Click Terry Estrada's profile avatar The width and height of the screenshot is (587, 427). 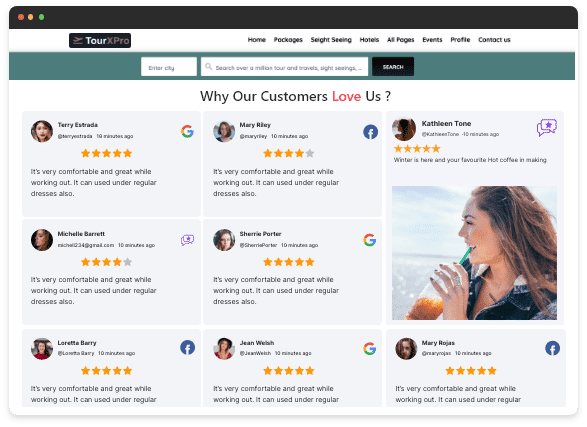click(42, 131)
